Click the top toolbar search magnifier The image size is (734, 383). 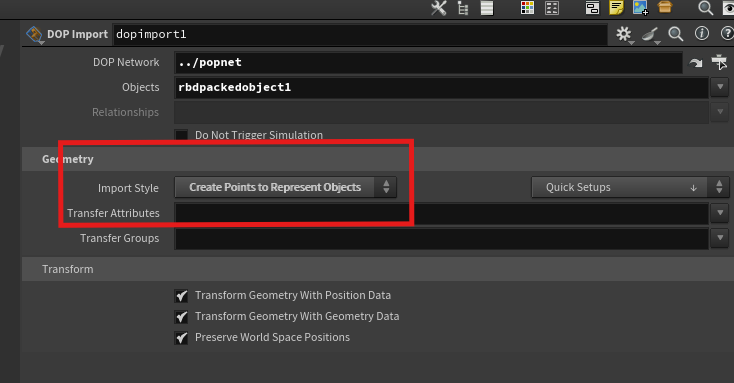(x=705, y=8)
